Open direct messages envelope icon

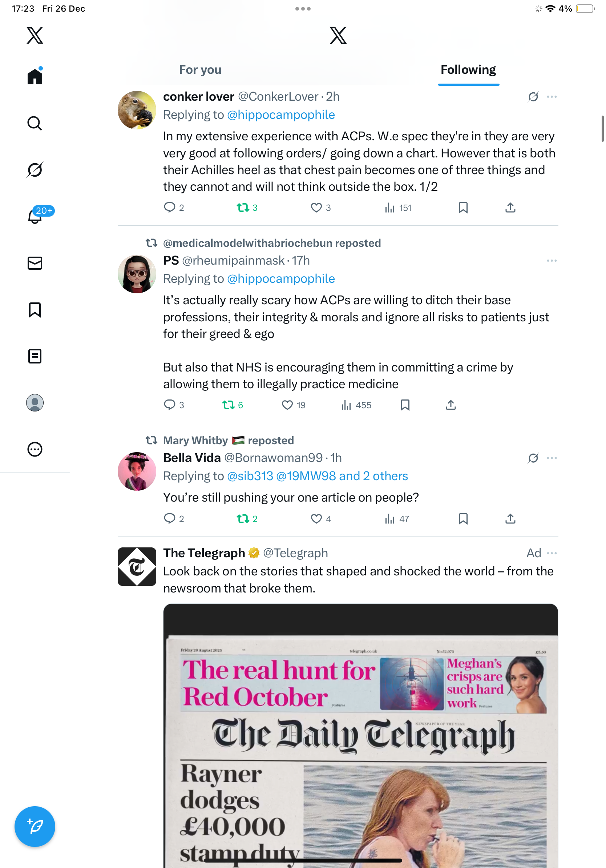tap(35, 263)
